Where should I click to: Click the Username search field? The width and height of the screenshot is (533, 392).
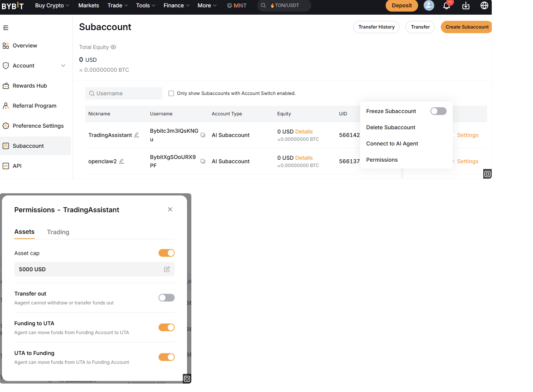pyautogui.click(x=124, y=93)
